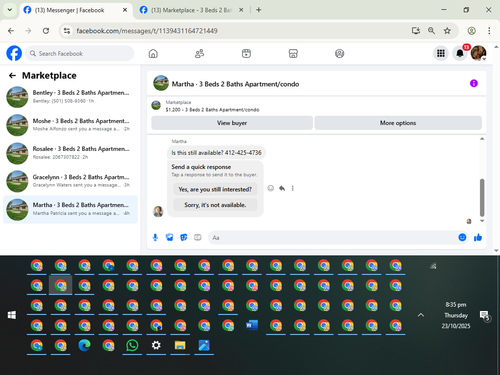
Task: Click the More options button
Action: click(398, 123)
